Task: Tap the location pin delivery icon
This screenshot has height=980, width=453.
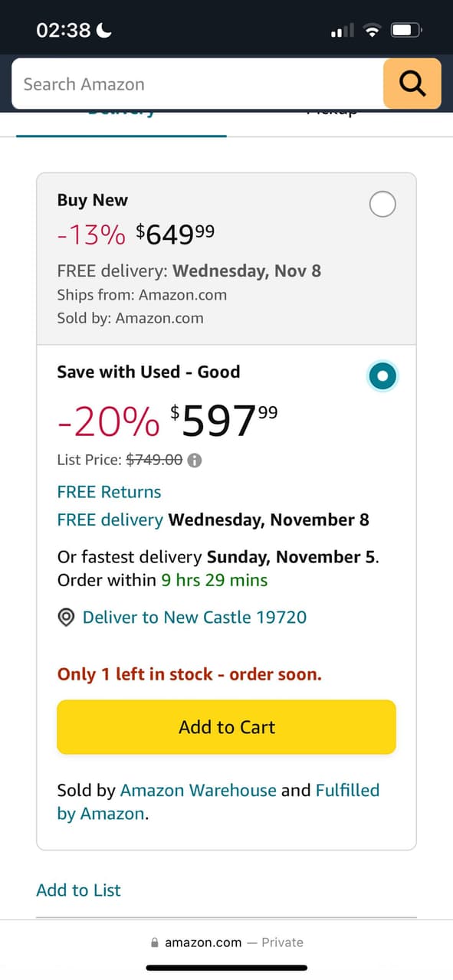Action: pos(66,617)
